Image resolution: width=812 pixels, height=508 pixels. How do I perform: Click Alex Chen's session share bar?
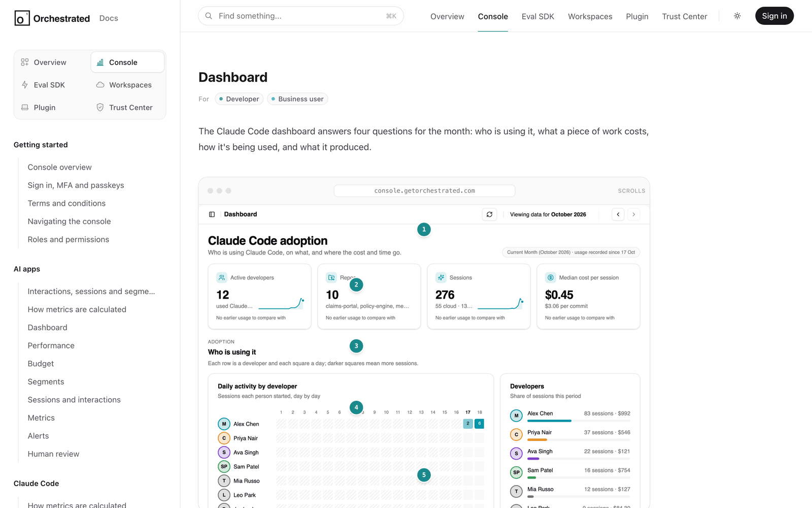point(579,421)
